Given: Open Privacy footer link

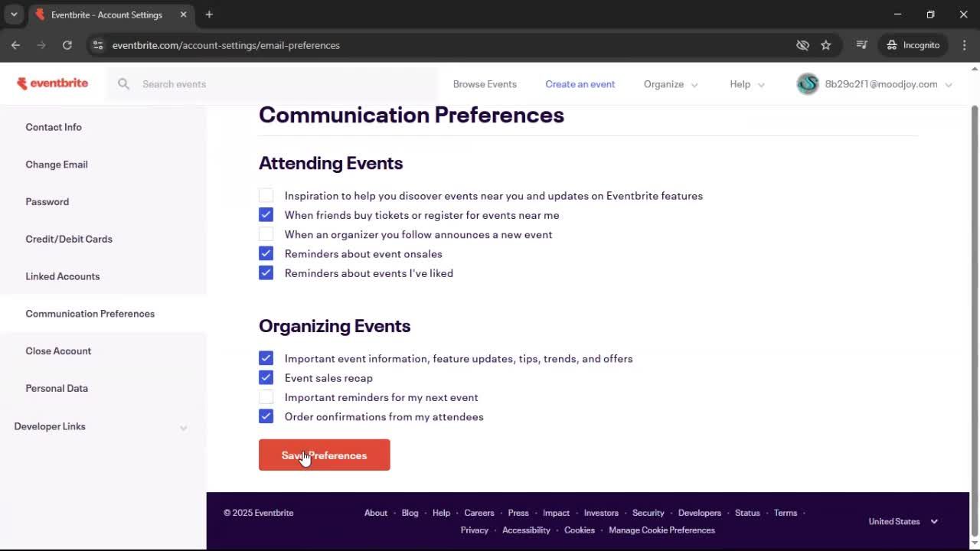Looking at the screenshot, I should pos(475,530).
